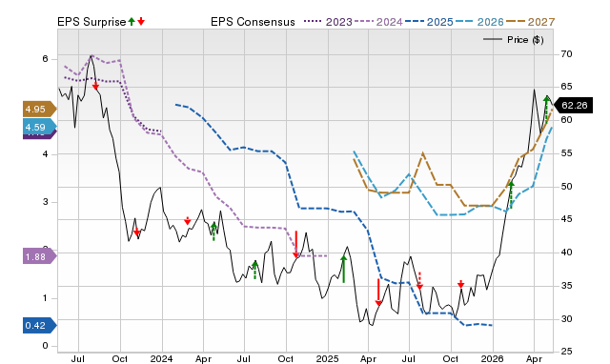Toggle the 2027 EPS consensus legend entry
The image size is (610, 364).
pos(530,22)
